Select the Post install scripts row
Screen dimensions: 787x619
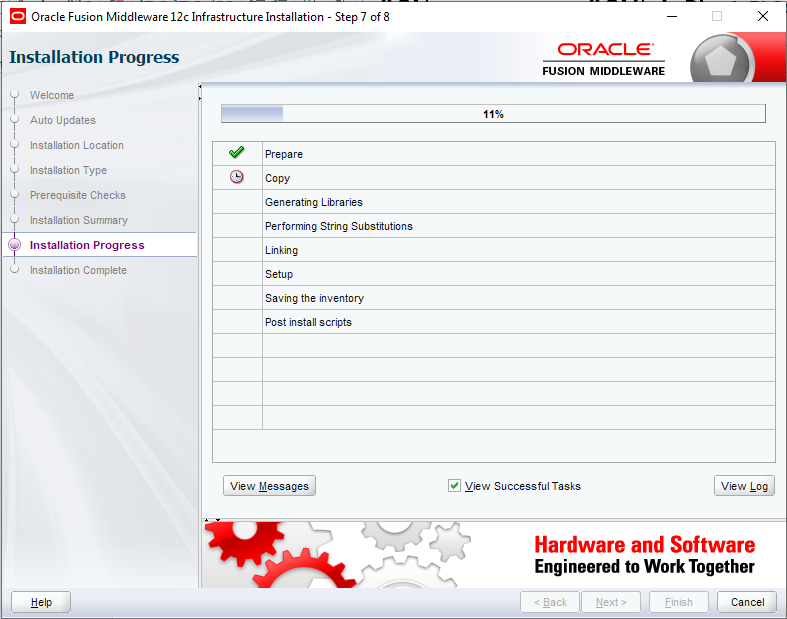coord(494,322)
